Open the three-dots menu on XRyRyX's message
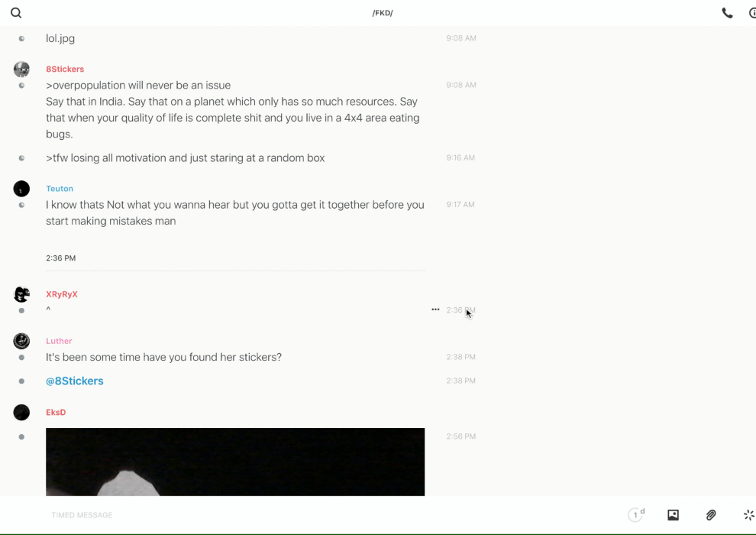The height and width of the screenshot is (535, 756). pyautogui.click(x=435, y=310)
